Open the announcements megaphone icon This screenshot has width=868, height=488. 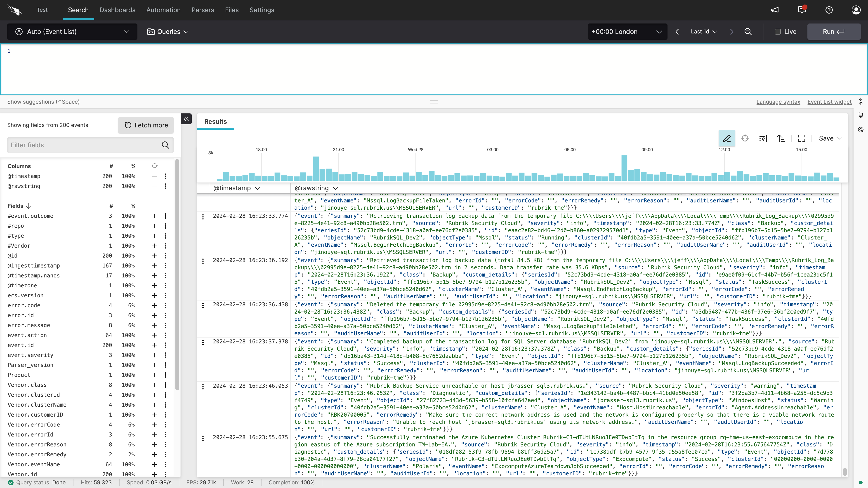[x=775, y=10]
